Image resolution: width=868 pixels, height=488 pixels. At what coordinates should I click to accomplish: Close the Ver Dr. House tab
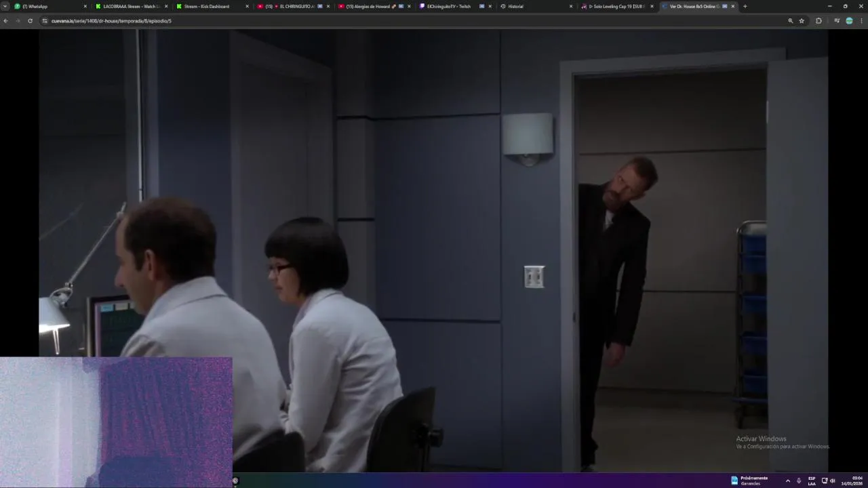pos(732,6)
